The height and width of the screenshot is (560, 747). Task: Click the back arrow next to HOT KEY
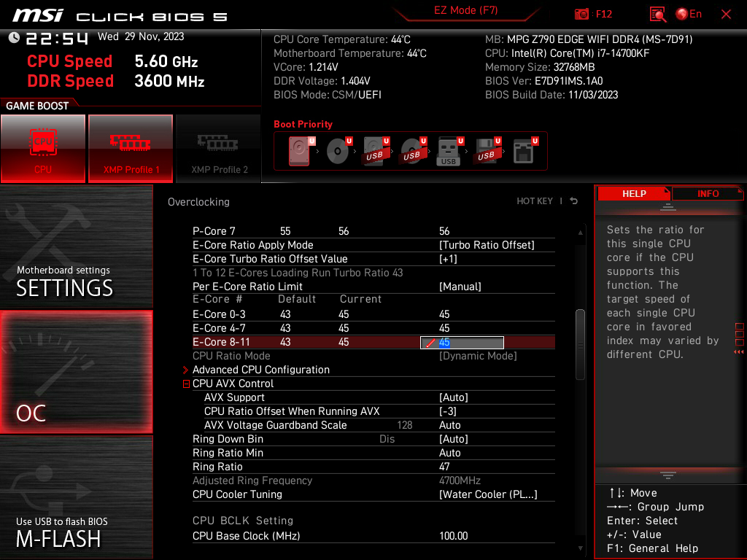(574, 201)
